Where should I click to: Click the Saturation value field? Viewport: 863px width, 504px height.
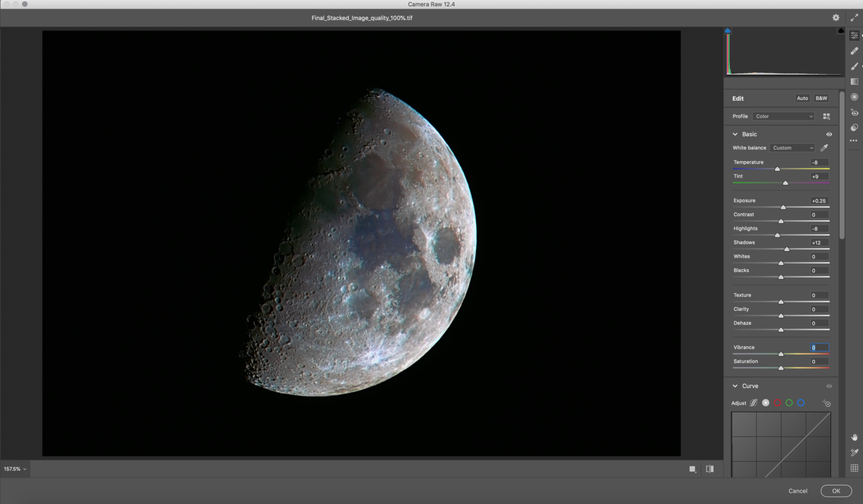click(x=819, y=361)
